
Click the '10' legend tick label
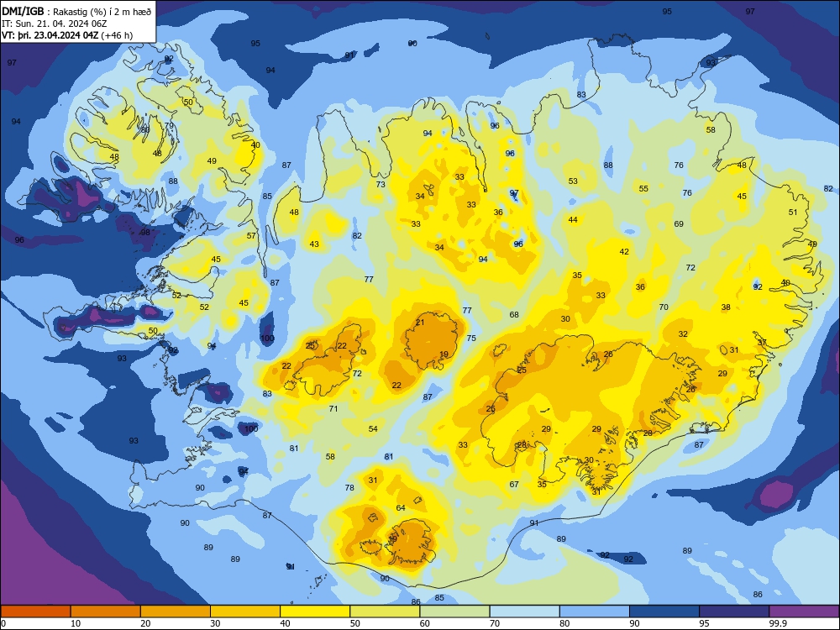point(76,623)
